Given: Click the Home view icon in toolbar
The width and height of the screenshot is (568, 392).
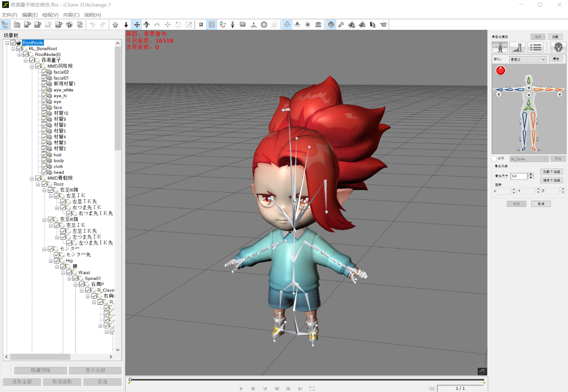Looking at the screenshot, I should (115, 25).
